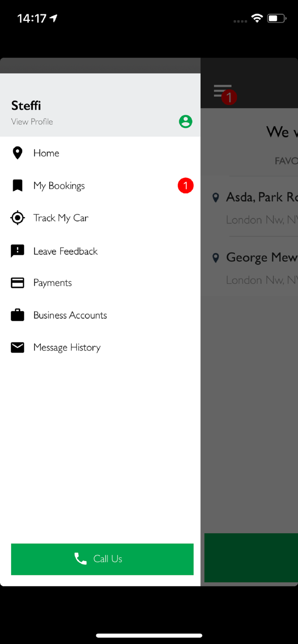
Task: Tap the Business Accounts briefcase icon
Action: [18, 315]
